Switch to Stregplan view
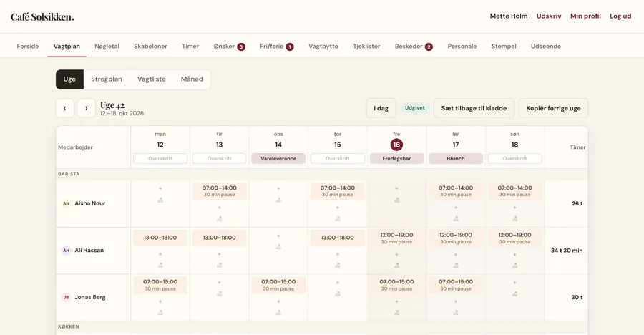This screenshot has height=335, width=644. point(107,79)
